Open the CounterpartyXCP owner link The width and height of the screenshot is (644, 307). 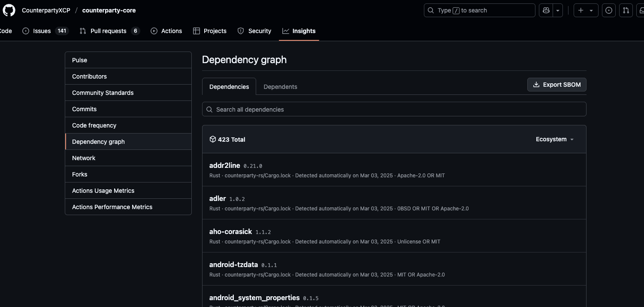coord(46,10)
